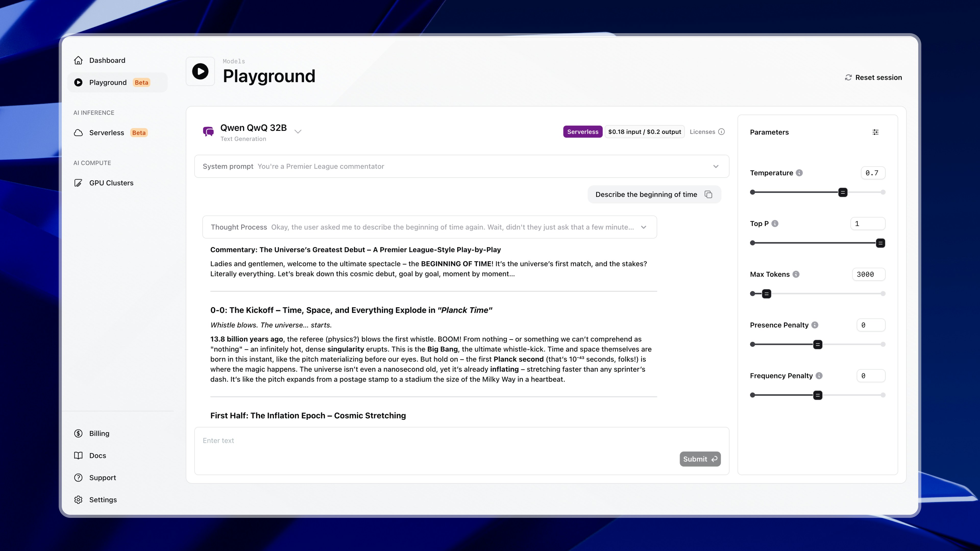Click the Presence Penalty slider handle

coord(817,345)
